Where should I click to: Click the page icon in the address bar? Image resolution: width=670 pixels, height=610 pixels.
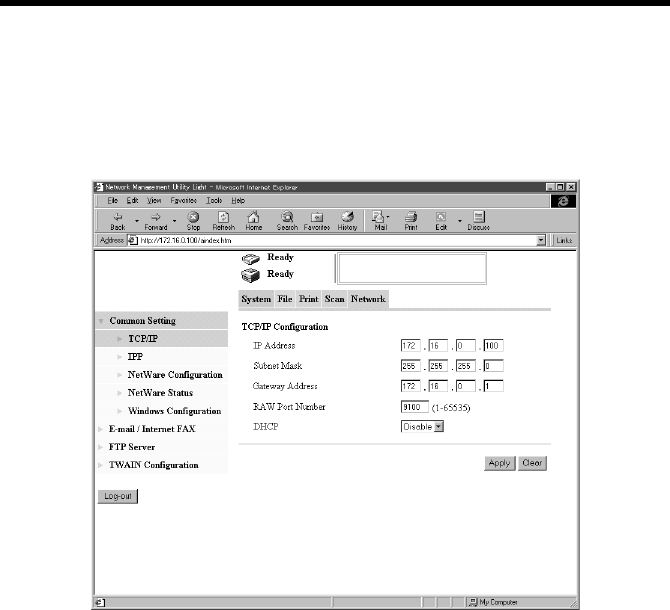point(133,240)
